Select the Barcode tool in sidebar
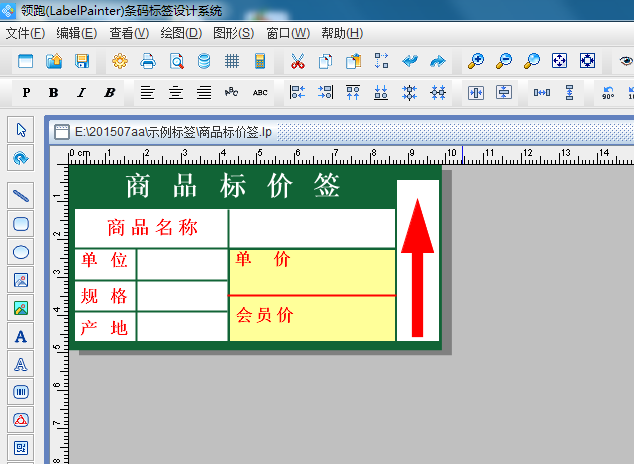Viewport: 634px width, 464px height. (21, 391)
